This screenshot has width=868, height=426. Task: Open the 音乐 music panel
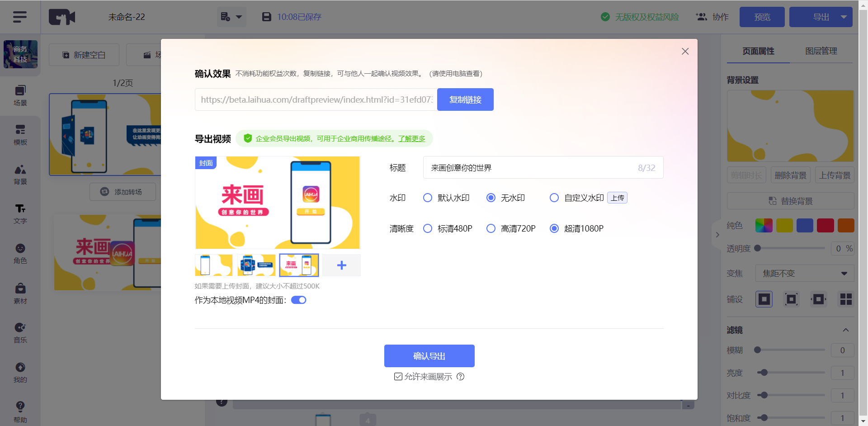point(20,333)
